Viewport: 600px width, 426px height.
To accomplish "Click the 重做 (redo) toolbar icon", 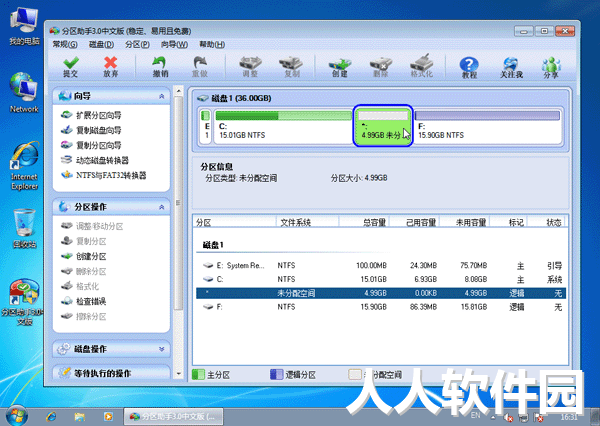I will (x=200, y=67).
